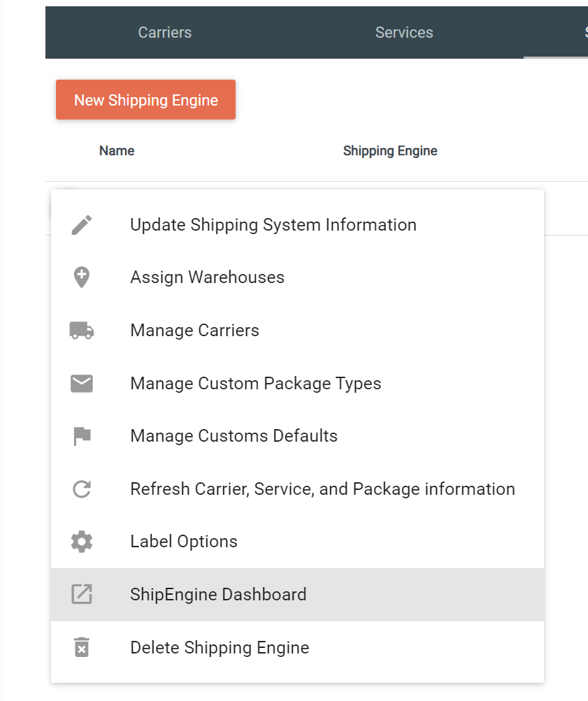Open the Services tab

pyautogui.click(x=404, y=32)
